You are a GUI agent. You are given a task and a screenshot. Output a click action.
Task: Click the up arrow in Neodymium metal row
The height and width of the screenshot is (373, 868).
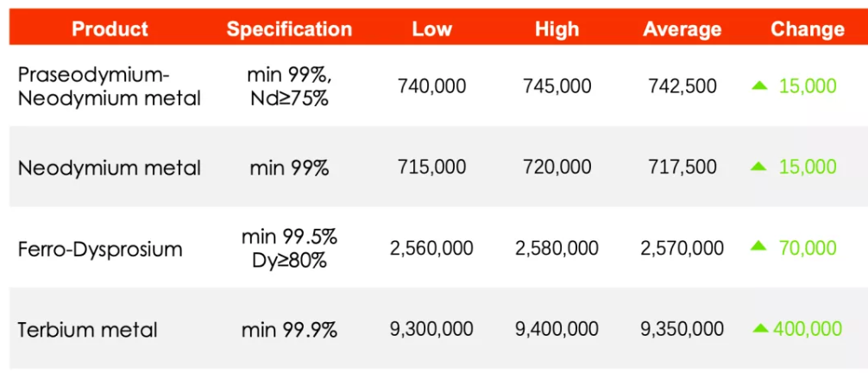758,166
